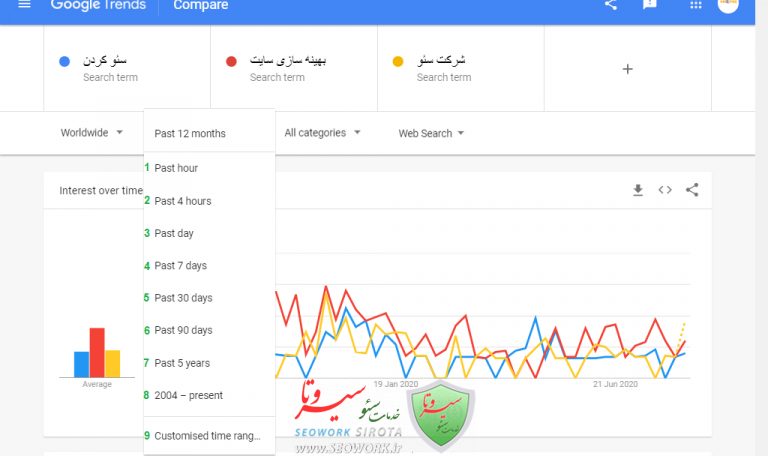Download the Interest over time chart
This screenshot has height=456, width=768.
pyautogui.click(x=638, y=190)
